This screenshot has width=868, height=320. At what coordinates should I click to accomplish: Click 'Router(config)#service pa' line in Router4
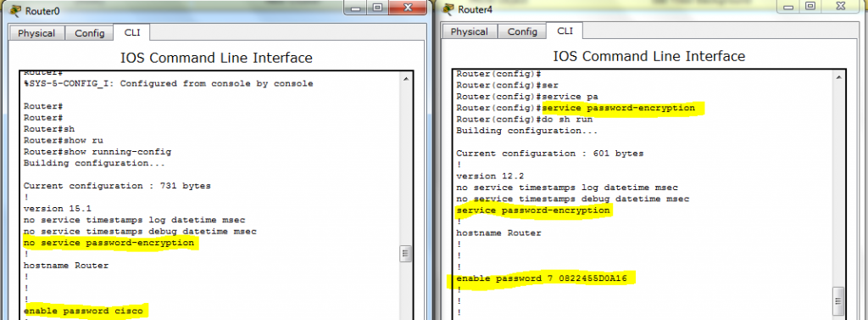(527, 97)
